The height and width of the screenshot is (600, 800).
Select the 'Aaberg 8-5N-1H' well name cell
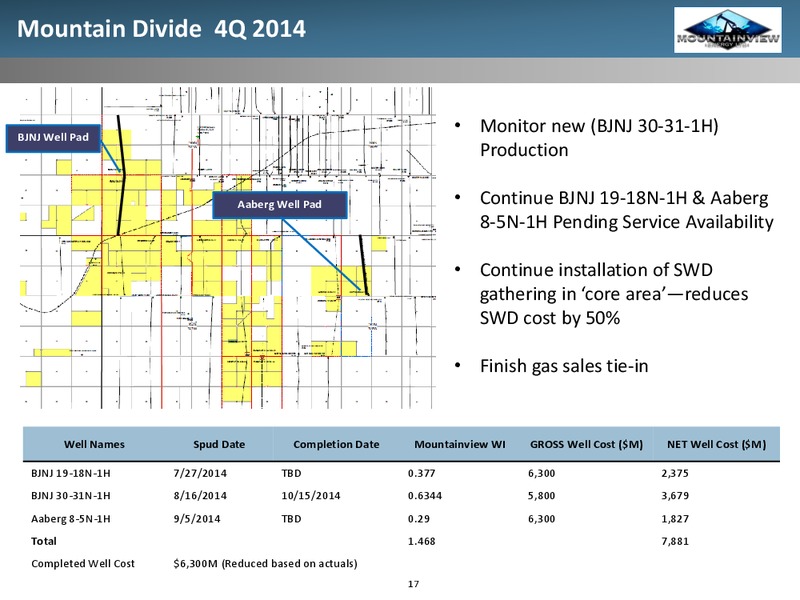tap(70, 519)
